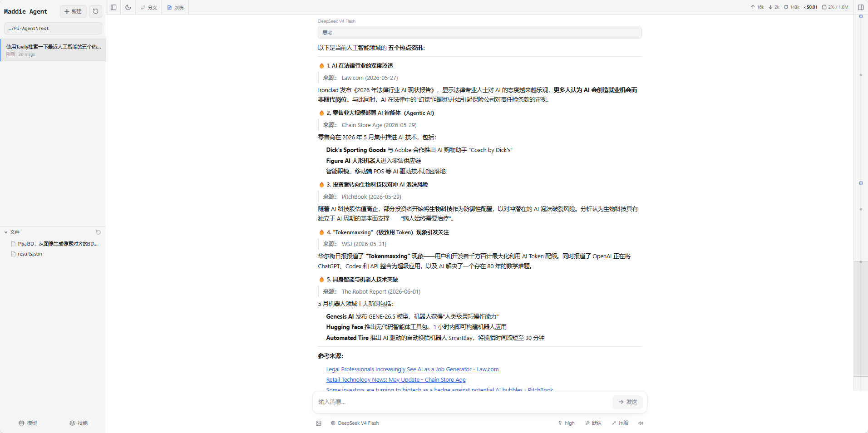Toggle the left sidebar panel icon

coord(113,7)
